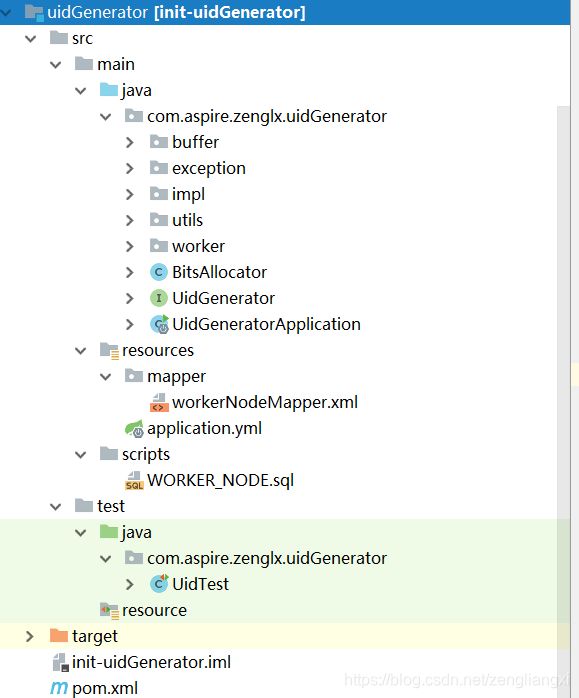Viewport: 579px width, 698px height.
Task: Expand the worker package chevron
Action: 130,246
